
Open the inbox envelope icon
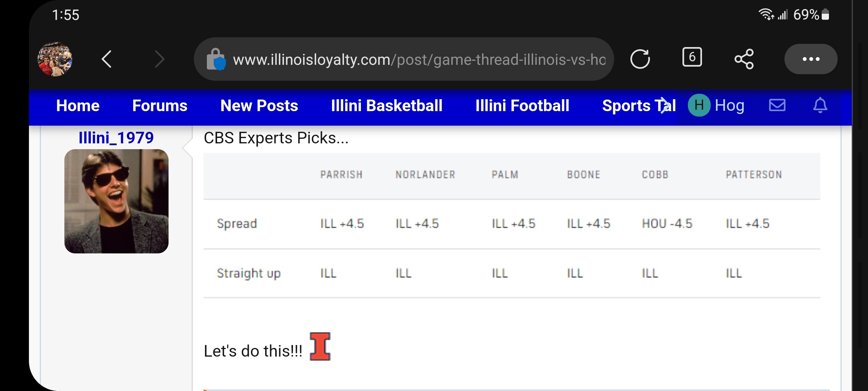coord(777,105)
